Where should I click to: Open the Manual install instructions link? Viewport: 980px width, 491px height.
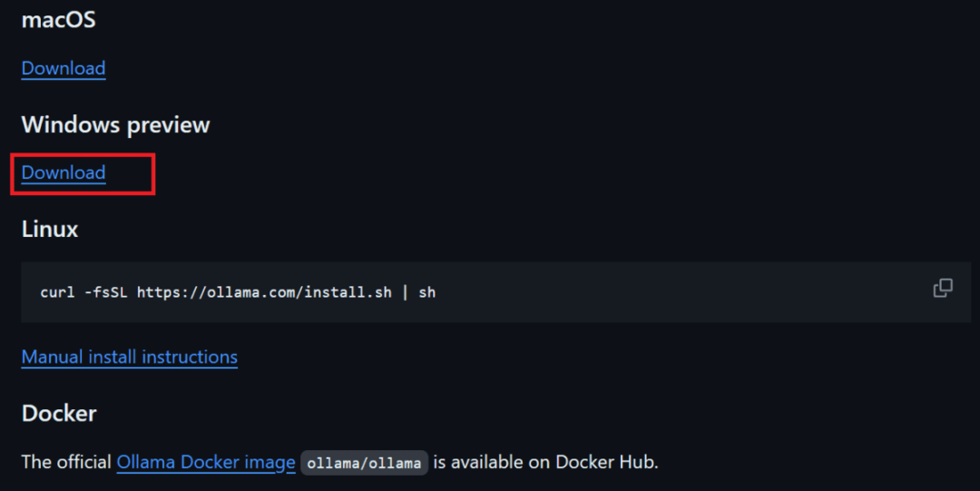pyautogui.click(x=130, y=358)
